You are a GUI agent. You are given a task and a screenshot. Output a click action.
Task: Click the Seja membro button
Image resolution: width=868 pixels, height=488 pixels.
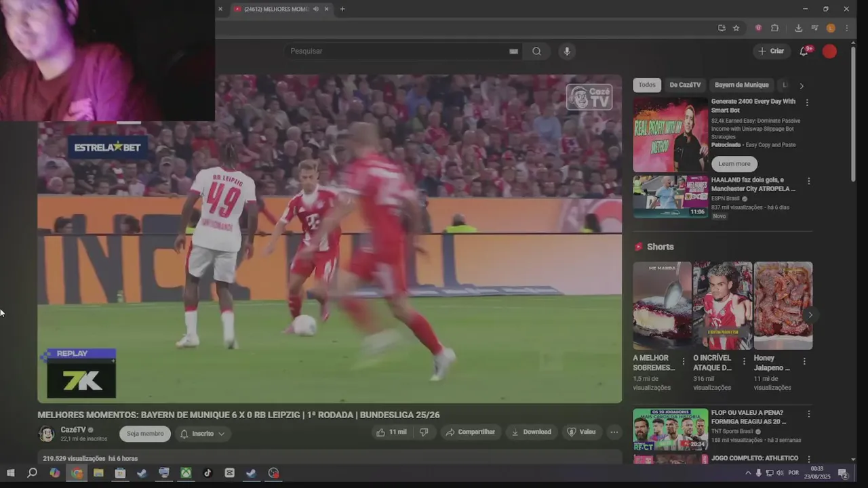coord(145,434)
